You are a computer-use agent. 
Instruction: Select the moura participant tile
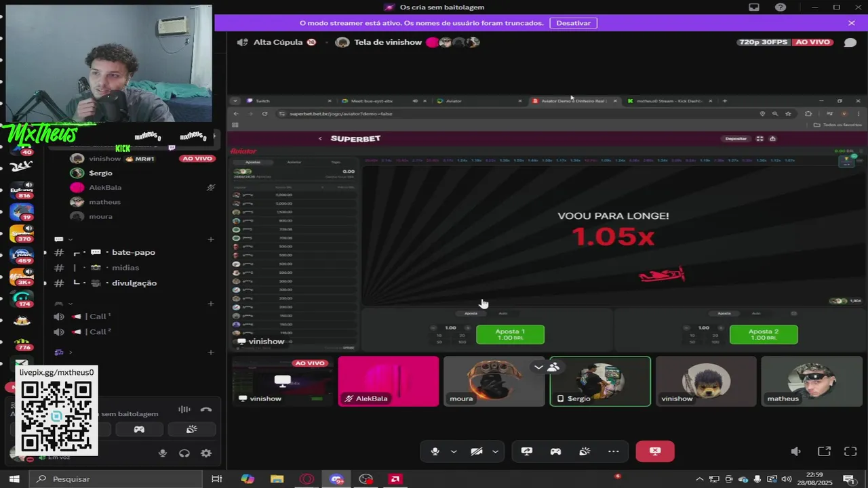tap(494, 381)
